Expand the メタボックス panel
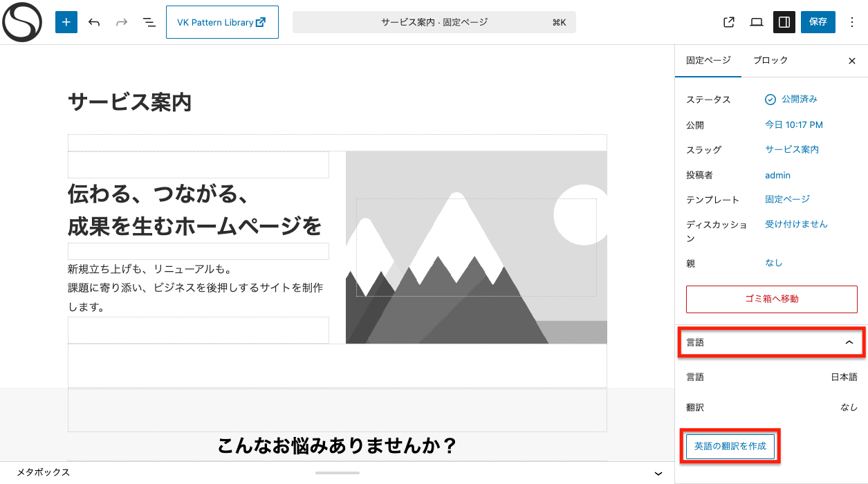The height and width of the screenshot is (484, 868). [658, 473]
